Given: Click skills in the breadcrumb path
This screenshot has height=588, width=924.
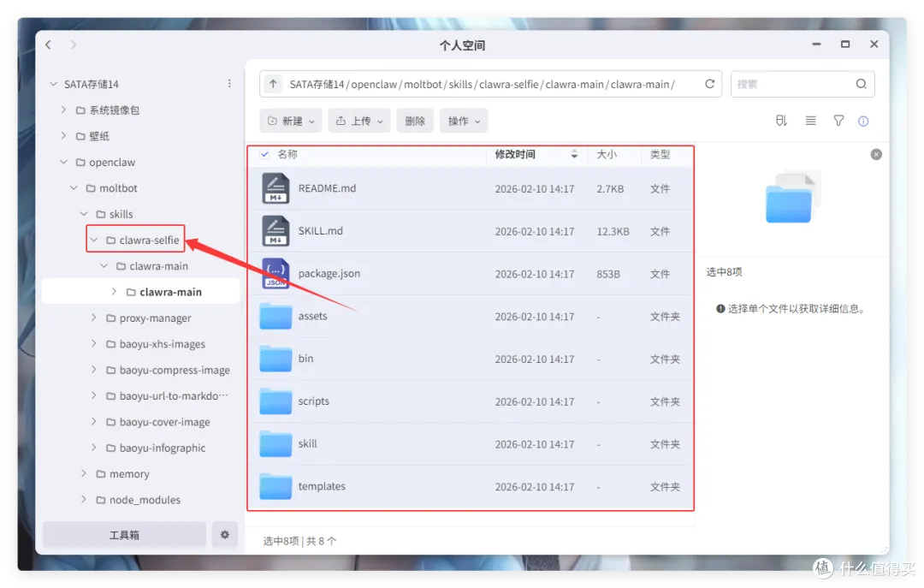Looking at the screenshot, I should pos(461,85).
